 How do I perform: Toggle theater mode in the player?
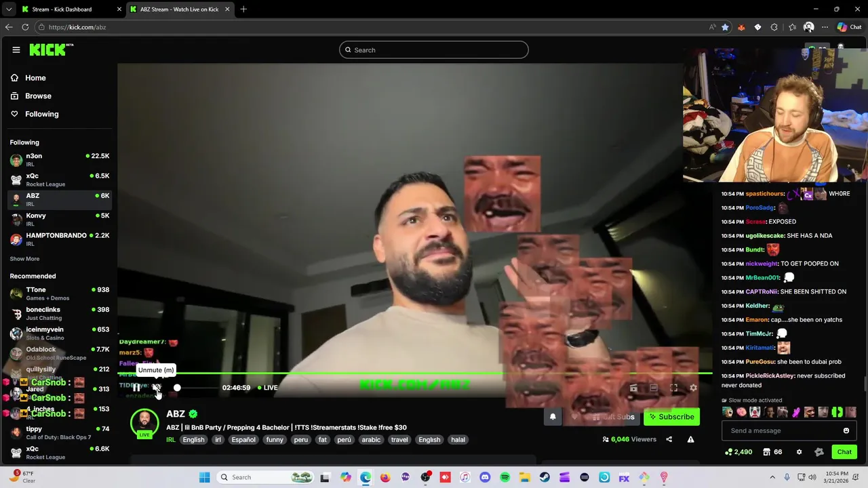(x=654, y=388)
